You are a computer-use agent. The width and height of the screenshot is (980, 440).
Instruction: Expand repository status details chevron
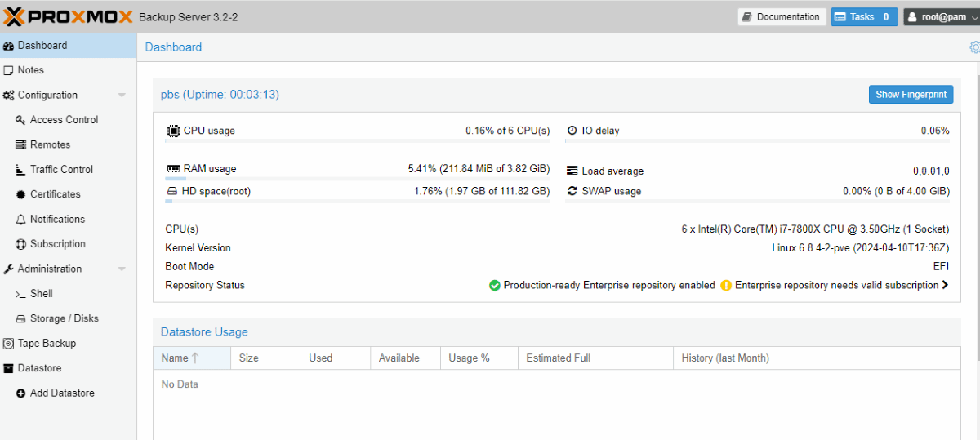coord(945,286)
